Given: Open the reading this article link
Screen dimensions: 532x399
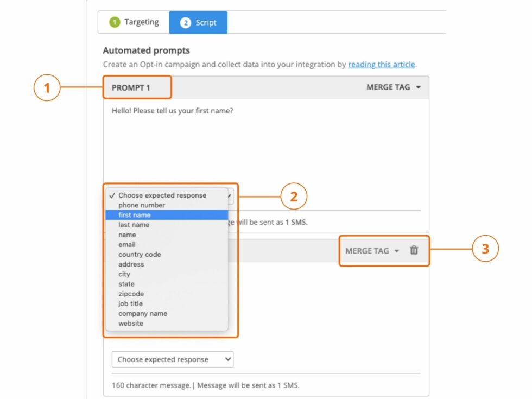Looking at the screenshot, I should point(381,64).
